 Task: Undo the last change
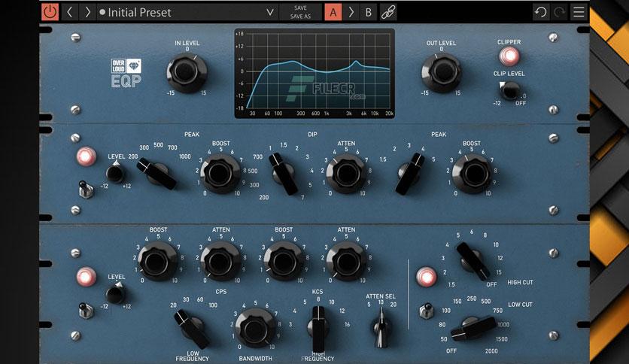click(x=541, y=12)
